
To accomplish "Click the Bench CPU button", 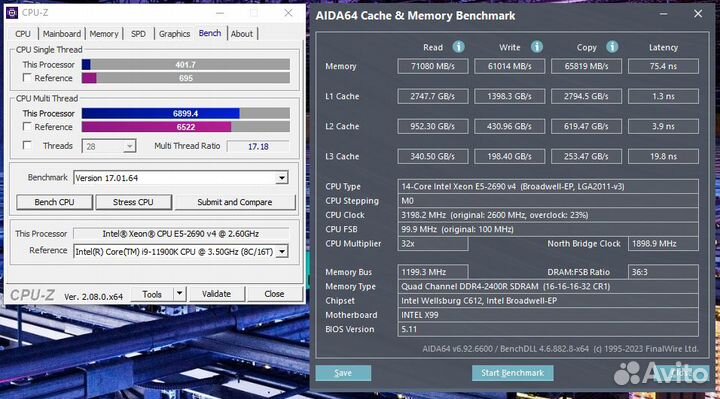I will coord(54,202).
